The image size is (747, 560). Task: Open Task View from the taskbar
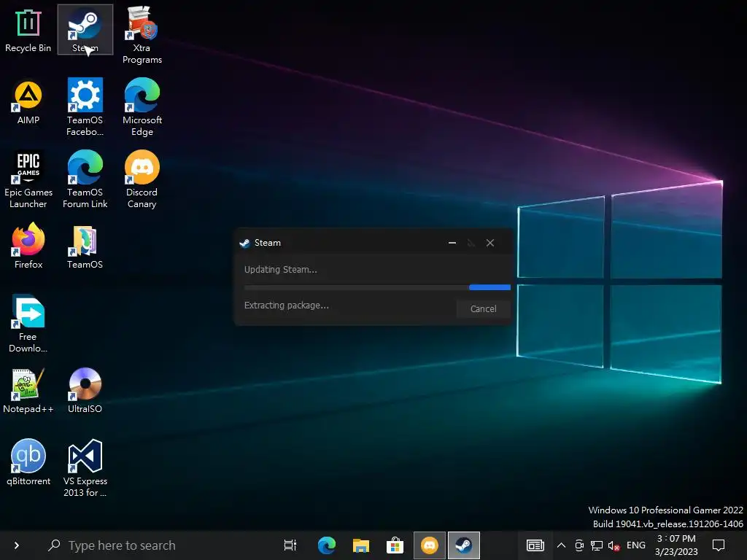[290, 545]
